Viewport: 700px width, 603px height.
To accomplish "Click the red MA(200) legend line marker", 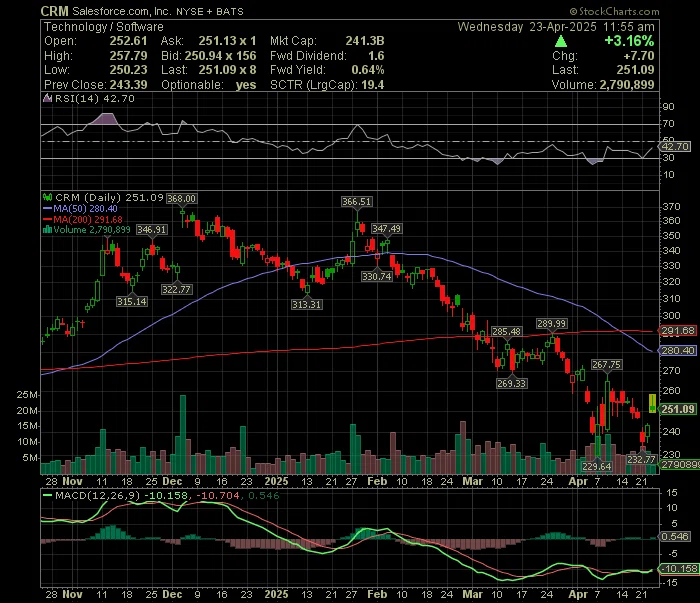I will coord(47,220).
